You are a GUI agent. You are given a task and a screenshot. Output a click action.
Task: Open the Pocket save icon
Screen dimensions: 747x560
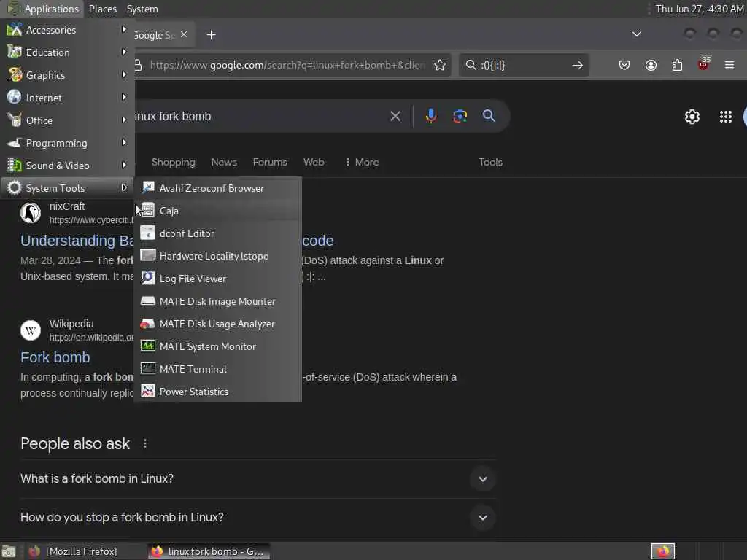[x=624, y=65]
